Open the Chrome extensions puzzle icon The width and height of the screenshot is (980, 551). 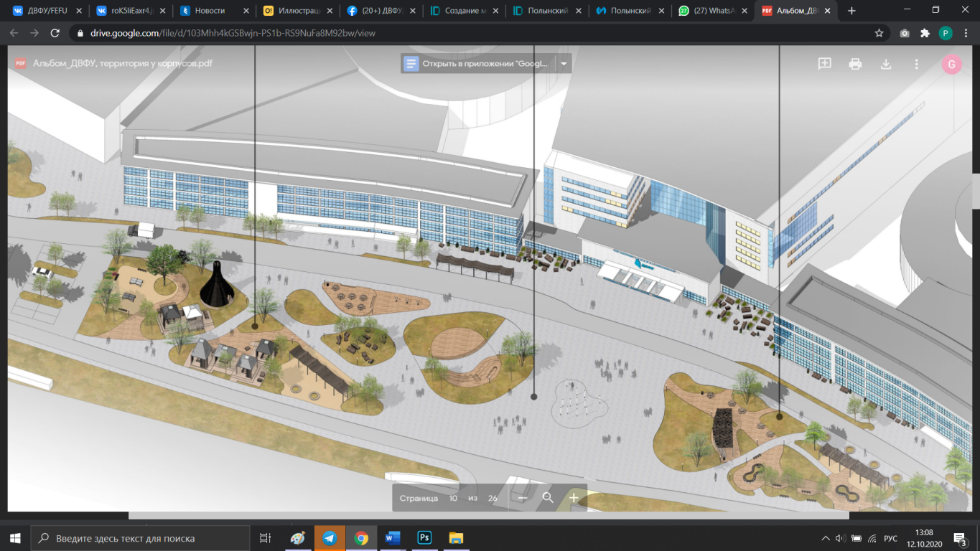pos(925,33)
